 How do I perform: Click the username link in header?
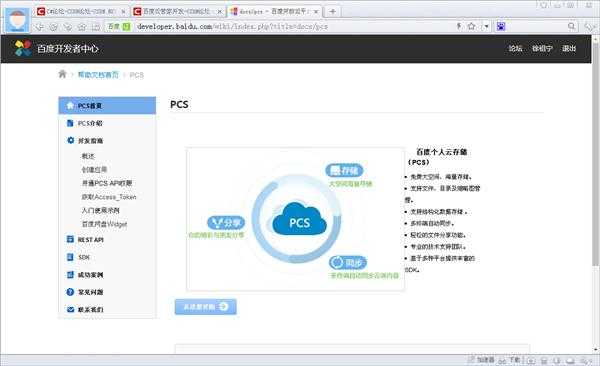[542, 48]
